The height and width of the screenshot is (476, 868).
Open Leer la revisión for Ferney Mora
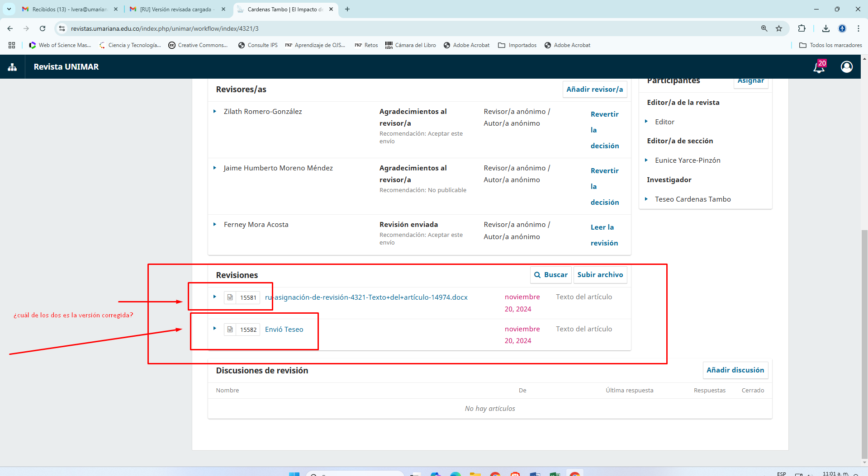click(604, 235)
